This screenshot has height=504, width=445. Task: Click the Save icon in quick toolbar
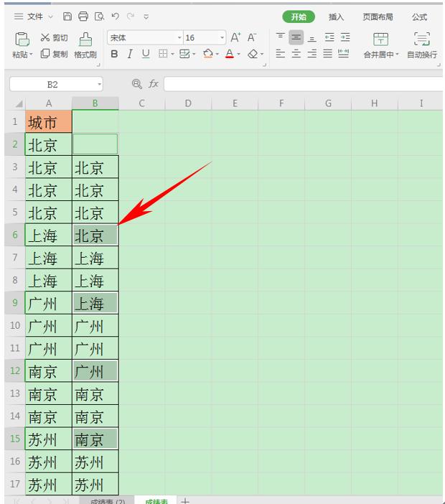[67, 17]
